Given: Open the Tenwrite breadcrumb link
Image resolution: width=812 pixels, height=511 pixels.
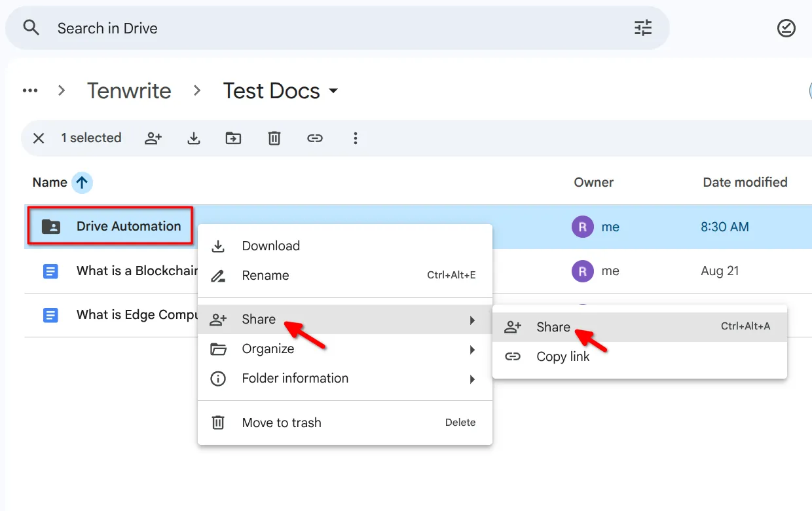Looking at the screenshot, I should point(129,90).
